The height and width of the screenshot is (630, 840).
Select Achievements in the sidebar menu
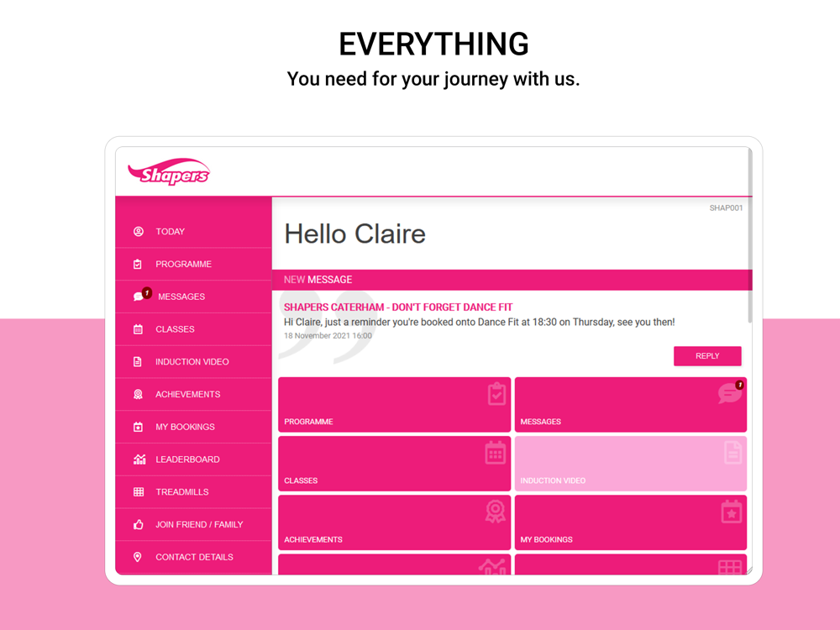tap(193, 394)
